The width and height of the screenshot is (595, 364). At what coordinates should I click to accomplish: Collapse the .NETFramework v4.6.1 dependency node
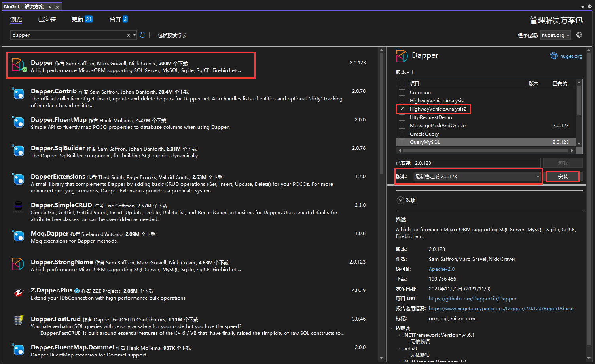point(399,335)
